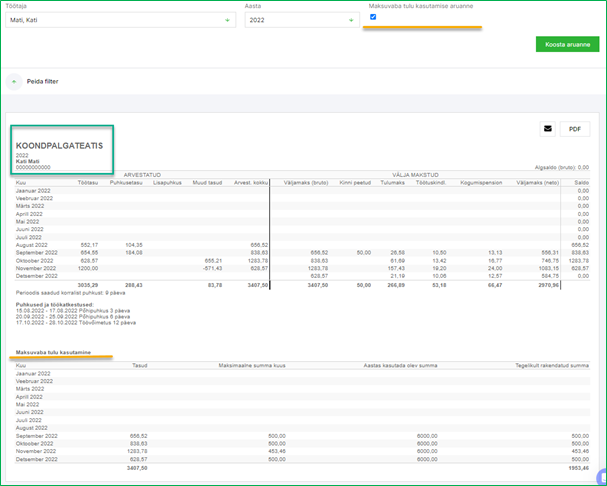The height and width of the screenshot is (486, 607).
Task: Click the 453,46 maximum sum for November
Action: [277, 452]
